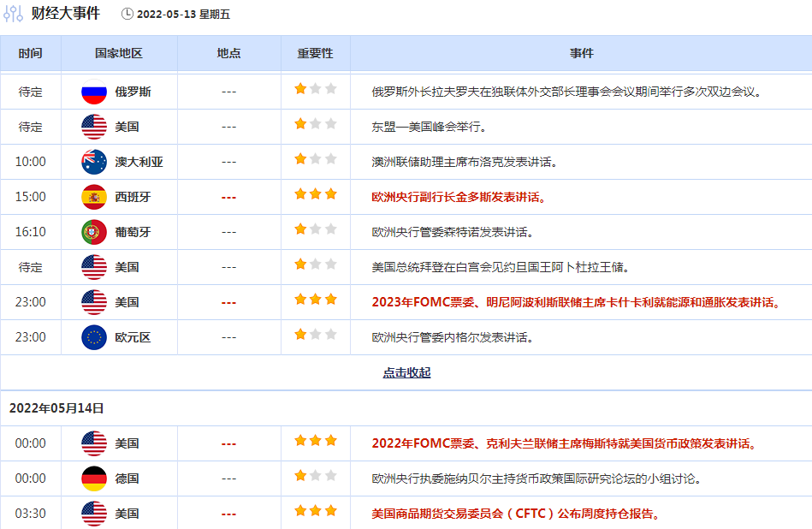Click the settings sliders icon beside 财经大事件
812x529 pixels.
[x=15, y=14]
